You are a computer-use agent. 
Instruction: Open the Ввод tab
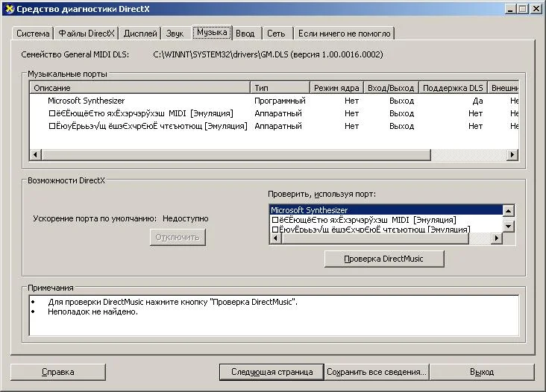pyautogui.click(x=245, y=34)
